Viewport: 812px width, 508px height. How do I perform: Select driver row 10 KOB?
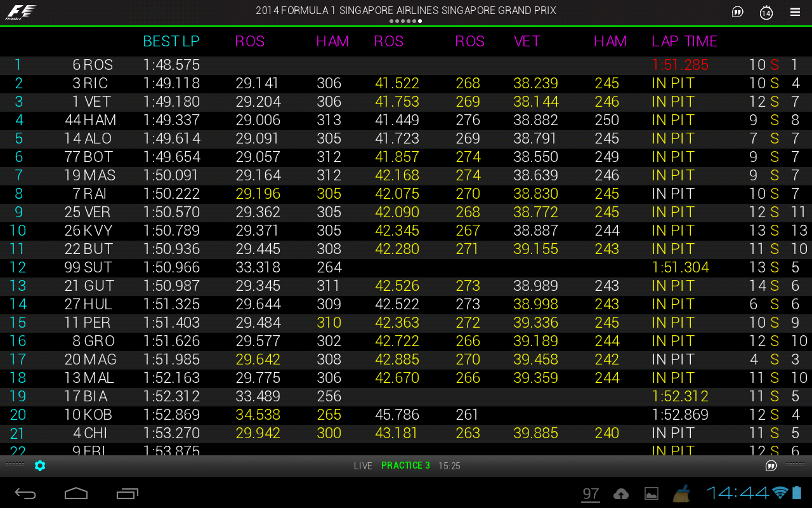406,415
